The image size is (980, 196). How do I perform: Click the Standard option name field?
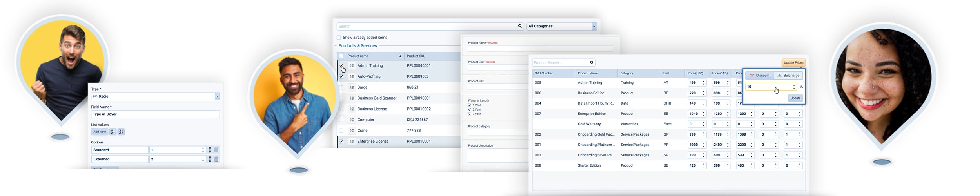(x=120, y=150)
